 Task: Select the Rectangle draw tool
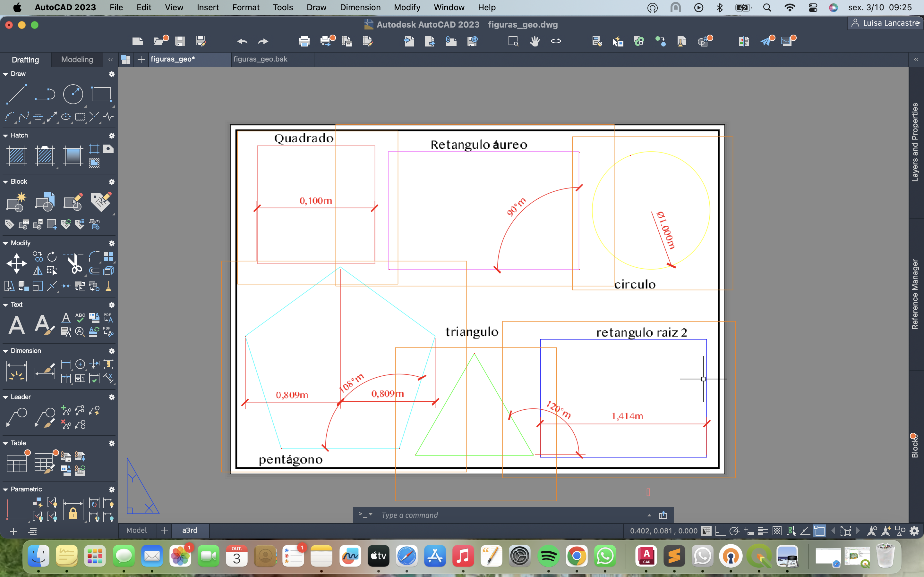pos(101,94)
